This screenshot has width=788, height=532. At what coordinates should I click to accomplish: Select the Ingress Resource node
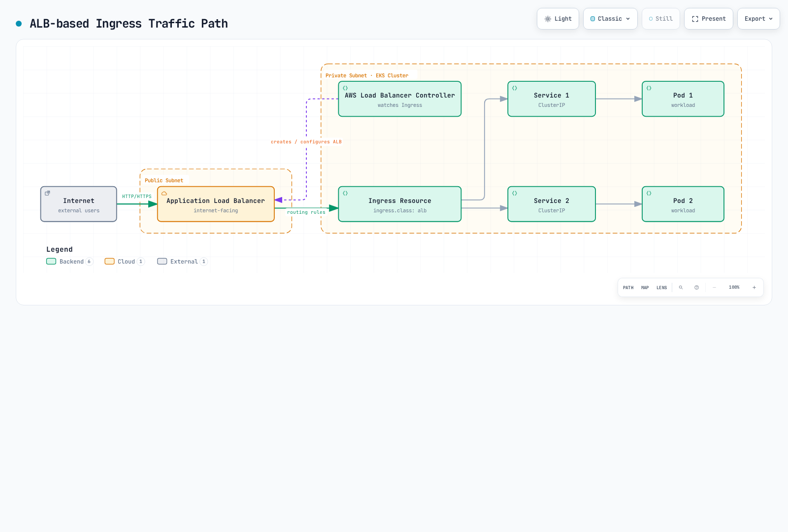(x=400, y=204)
